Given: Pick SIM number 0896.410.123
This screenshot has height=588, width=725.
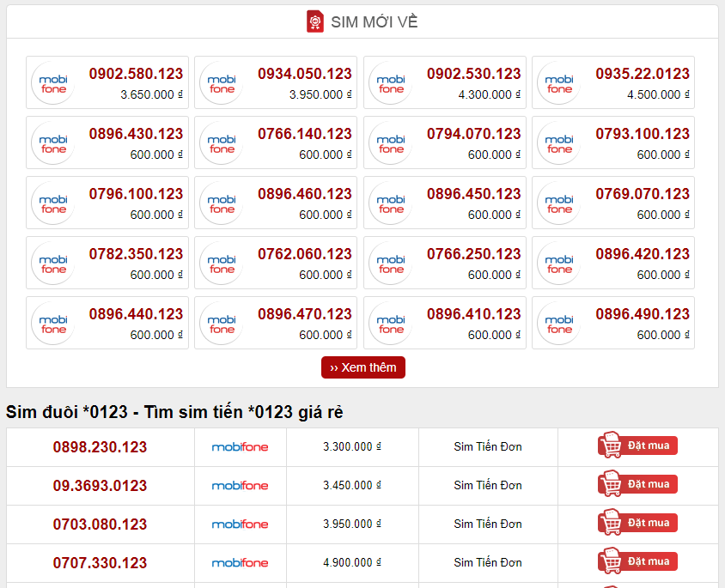Looking at the screenshot, I should 474,314.
